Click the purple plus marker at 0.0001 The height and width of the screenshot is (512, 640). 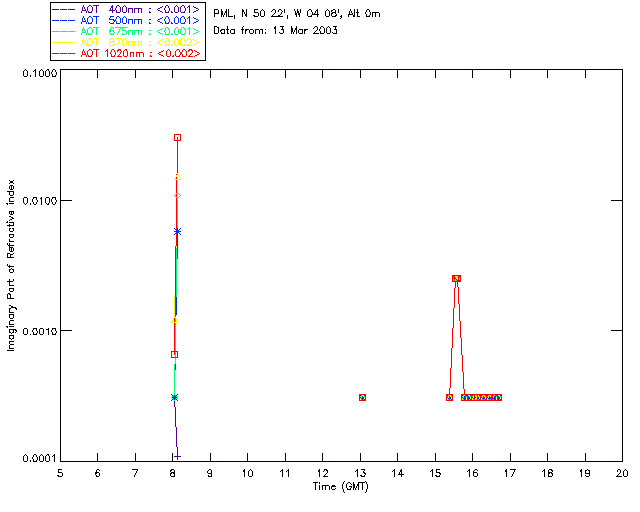click(x=178, y=456)
